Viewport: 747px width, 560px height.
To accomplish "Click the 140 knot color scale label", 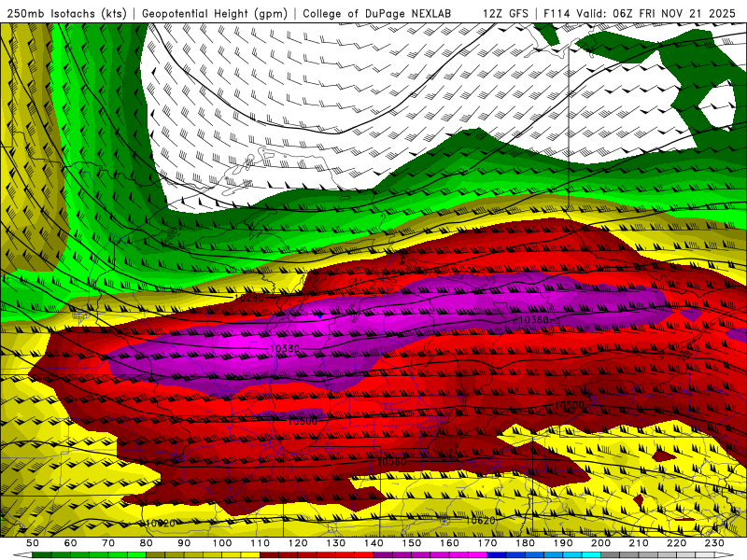I will coord(373,543).
